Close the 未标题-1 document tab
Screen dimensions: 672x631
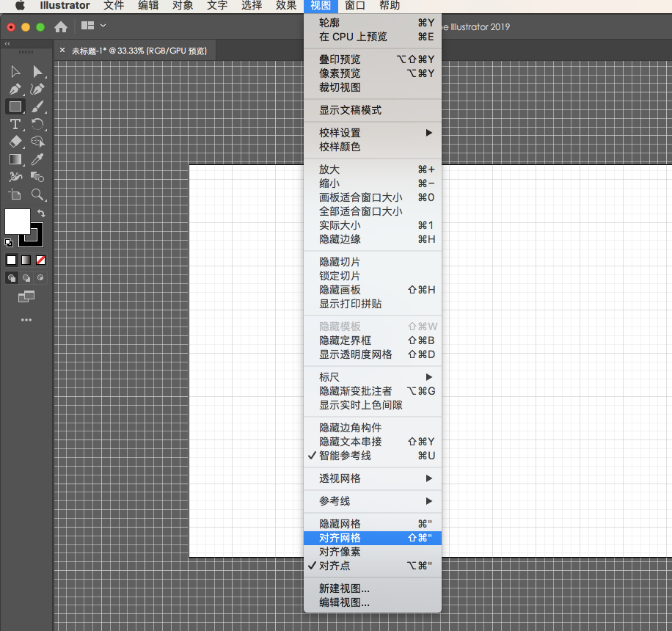(x=62, y=50)
